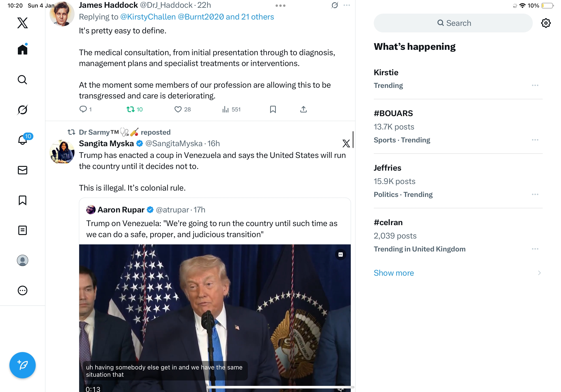This screenshot has height=392, width=561.
Task: Open the profile avatar icon in sidebar
Action: pyautogui.click(x=23, y=260)
